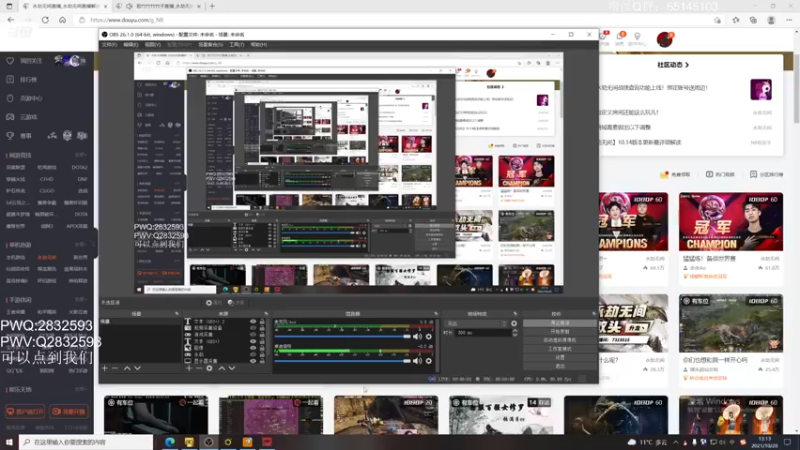Add a new scene with the plus icon
Image resolution: width=800 pixels, height=450 pixels.
click(105, 368)
